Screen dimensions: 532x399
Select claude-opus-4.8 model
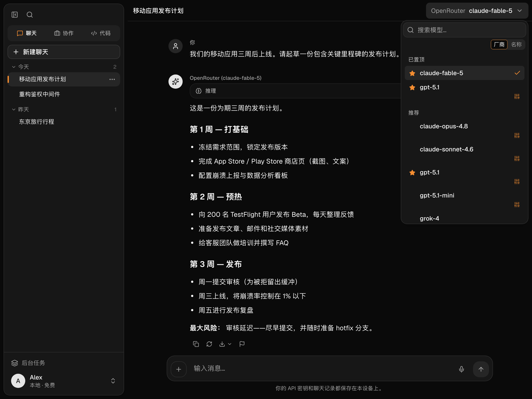click(464, 126)
